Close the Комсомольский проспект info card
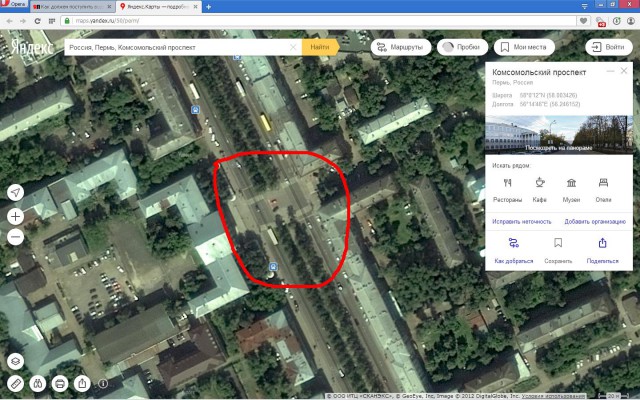Image resolution: width=640 pixels, height=400 pixels. [x=624, y=71]
